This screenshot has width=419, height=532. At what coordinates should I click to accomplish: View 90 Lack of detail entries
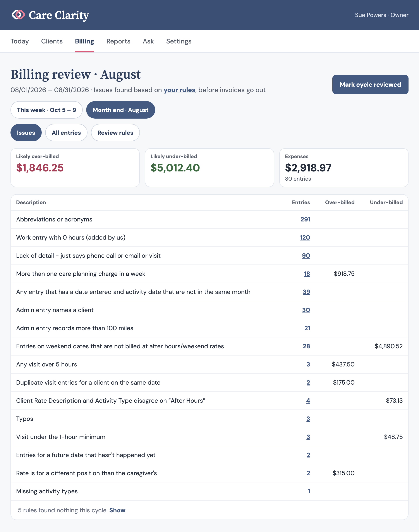[x=306, y=256]
